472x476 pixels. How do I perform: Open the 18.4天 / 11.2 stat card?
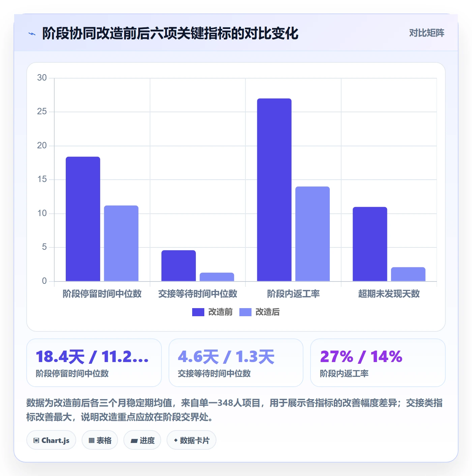tap(94, 363)
